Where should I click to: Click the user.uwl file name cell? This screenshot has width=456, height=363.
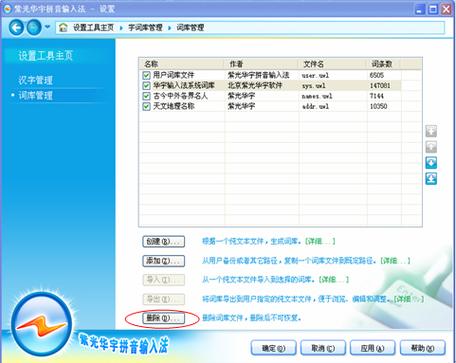pyautogui.click(x=315, y=75)
